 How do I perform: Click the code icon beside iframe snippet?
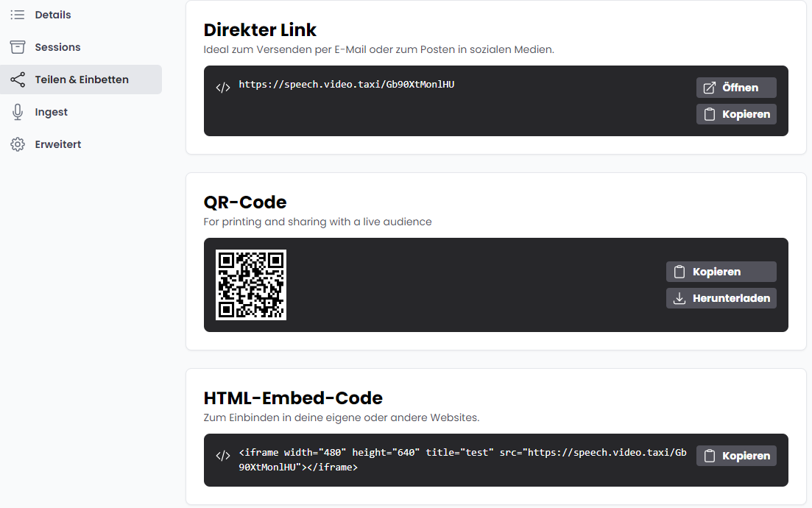tap(223, 456)
